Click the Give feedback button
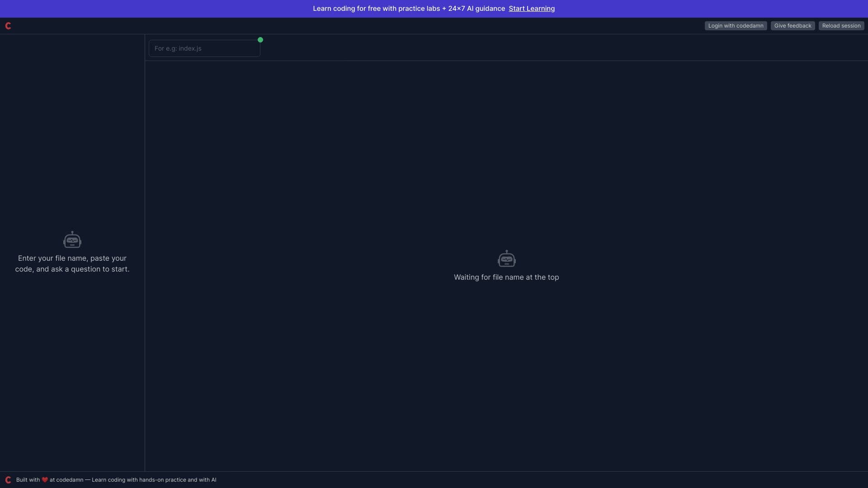Viewport: 868px width, 488px height. (793, 26)
